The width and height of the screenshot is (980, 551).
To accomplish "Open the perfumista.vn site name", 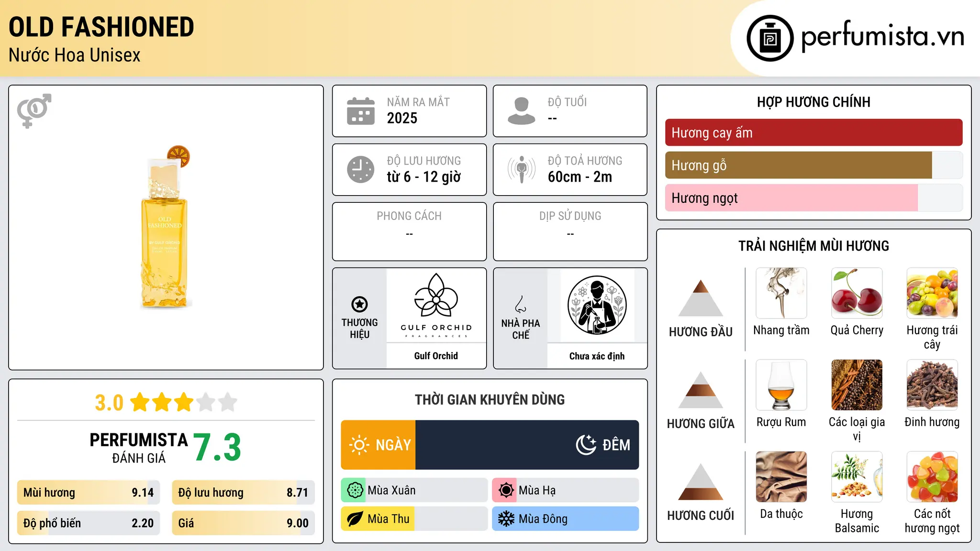I will pyautogui.click(x=883, y=36).
